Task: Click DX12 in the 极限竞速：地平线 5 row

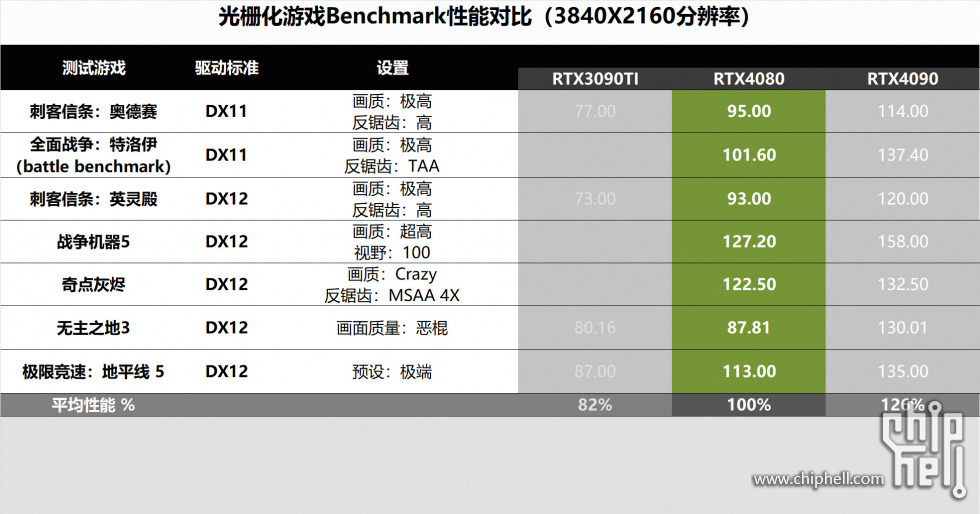Action: click(226, 371)
